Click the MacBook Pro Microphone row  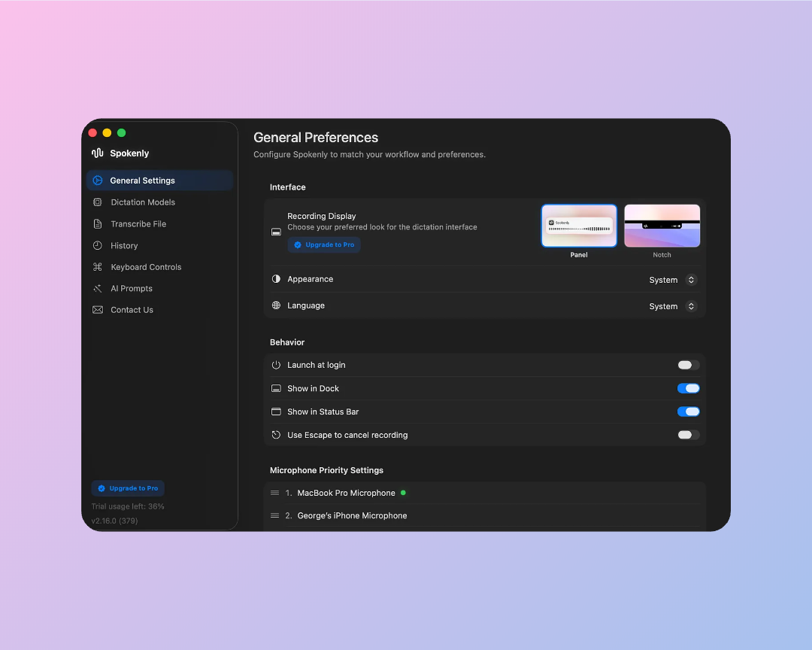coord(485,493)
